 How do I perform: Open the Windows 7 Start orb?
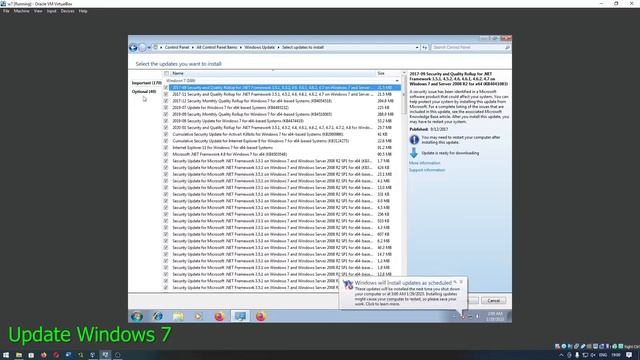pos(137,316)
